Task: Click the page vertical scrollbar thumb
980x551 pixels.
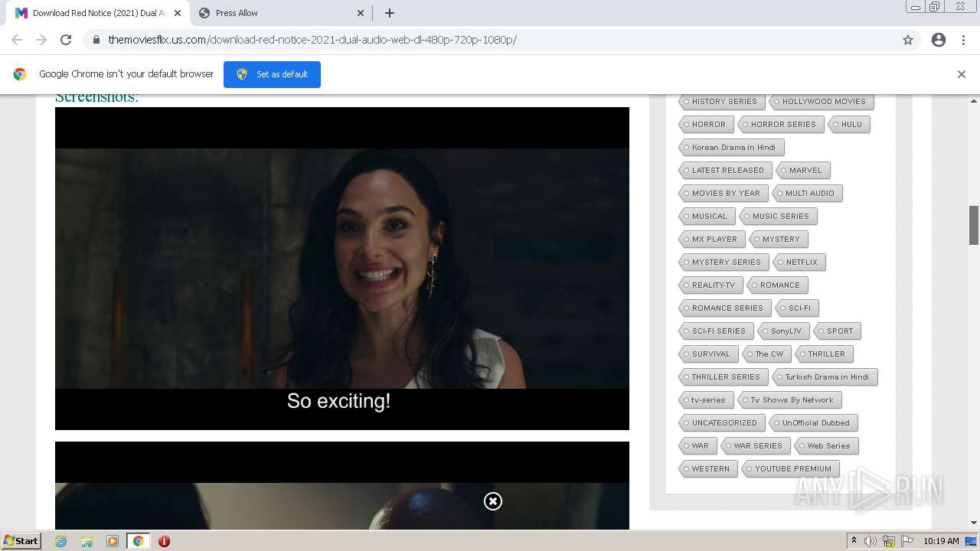Action: pyautogui.click(x=974, y=225)
